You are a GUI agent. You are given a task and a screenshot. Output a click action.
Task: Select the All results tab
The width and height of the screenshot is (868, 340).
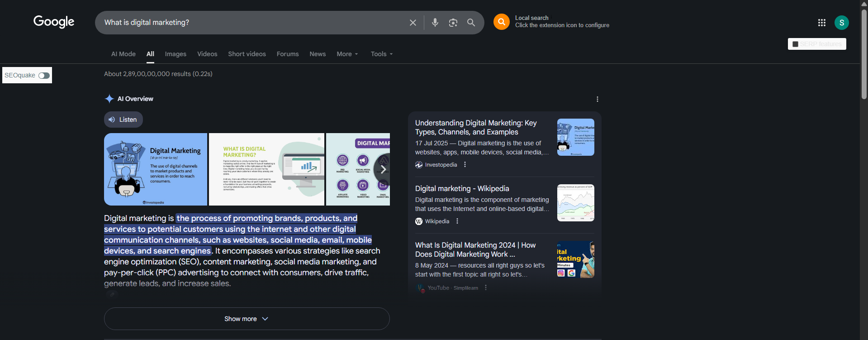click(150, 54)
